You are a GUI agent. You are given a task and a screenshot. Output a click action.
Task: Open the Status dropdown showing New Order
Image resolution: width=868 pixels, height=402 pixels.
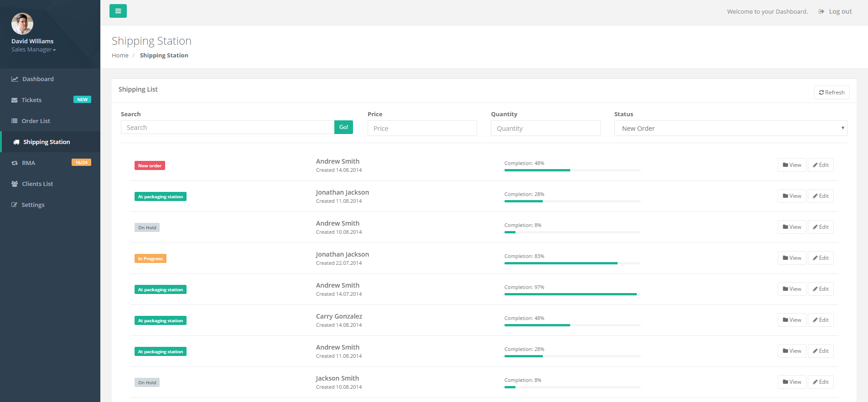[730, 128]
